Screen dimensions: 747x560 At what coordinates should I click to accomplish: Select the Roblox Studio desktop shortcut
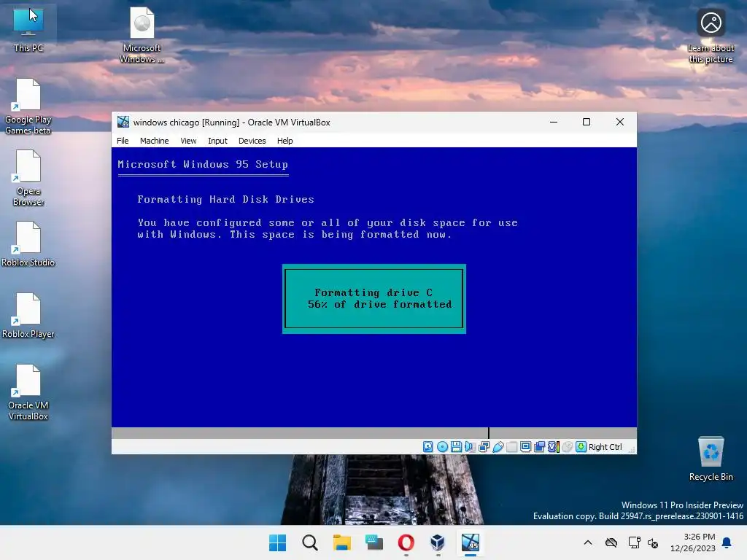[28, 244]
